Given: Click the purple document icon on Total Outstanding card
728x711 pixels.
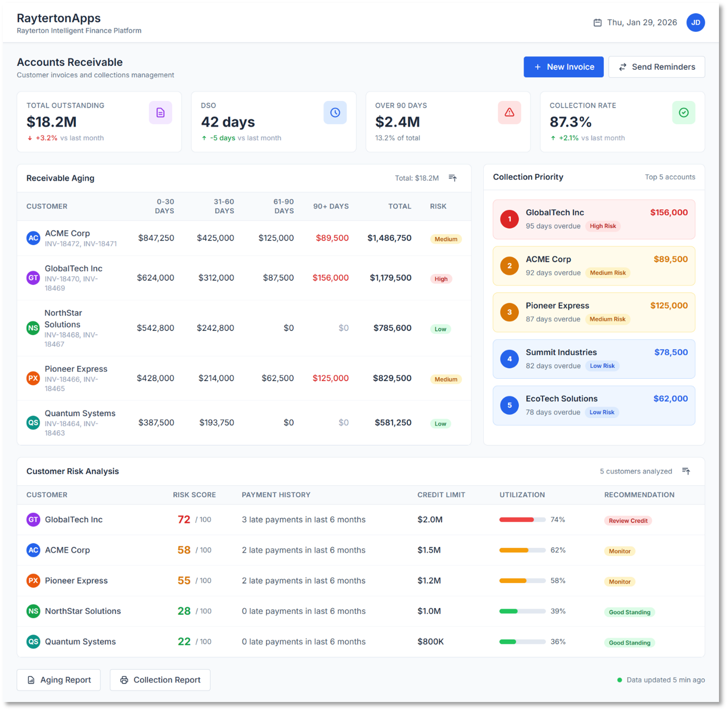Looking at the screenshot, I should (161, 113).
